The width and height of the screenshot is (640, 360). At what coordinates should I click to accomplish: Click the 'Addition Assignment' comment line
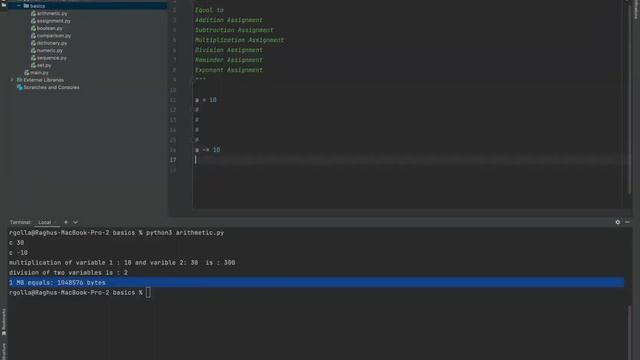(x=229, y=20)
